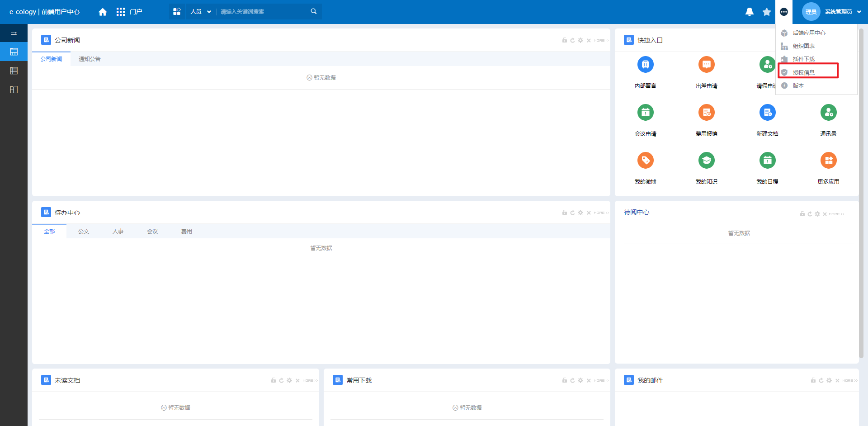Open settings gear of 公司新闻 panel
Viewport: 868px width, 426px height.
click(x=580, y=41)
